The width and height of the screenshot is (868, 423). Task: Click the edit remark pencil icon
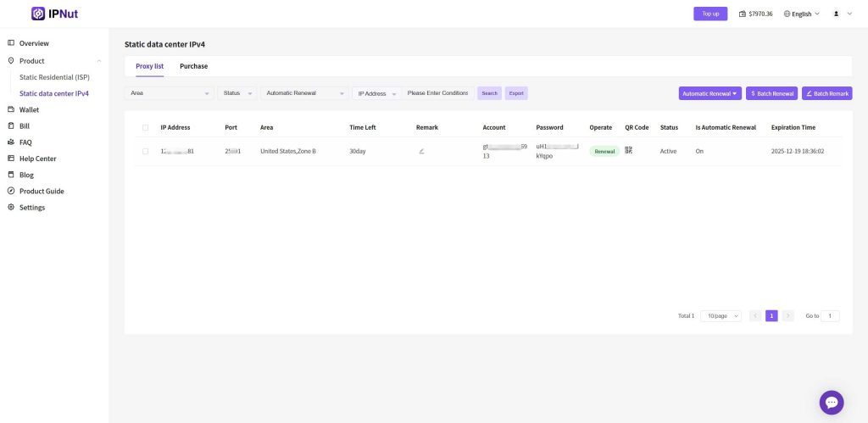click(x=421, y=151)
